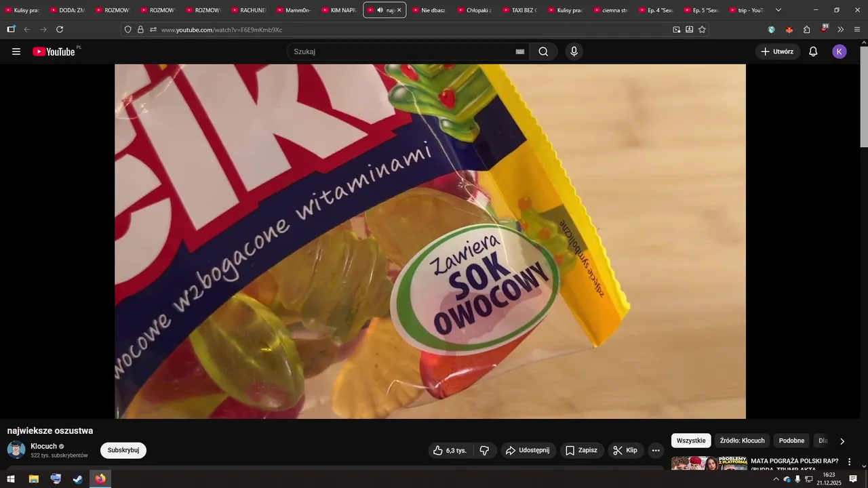Switch to the Mamm0n tab
Screen dimensions: 868x488
coord(294,10)
